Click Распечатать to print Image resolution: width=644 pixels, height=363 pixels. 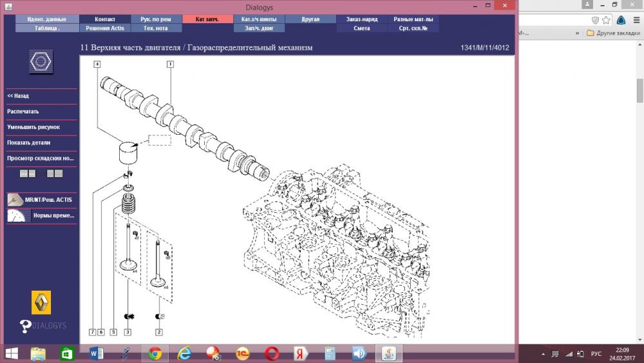[23, 112]
